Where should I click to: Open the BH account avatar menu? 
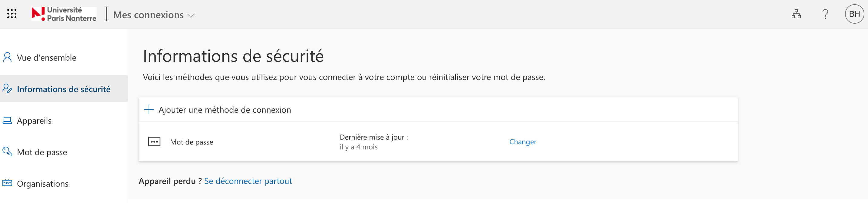coord(854,14)
